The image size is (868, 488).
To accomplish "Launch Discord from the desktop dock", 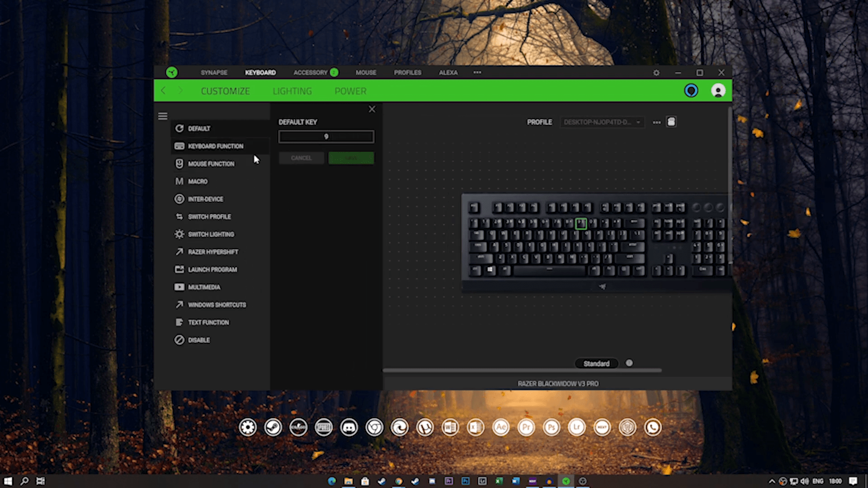I will pos(349,427).
